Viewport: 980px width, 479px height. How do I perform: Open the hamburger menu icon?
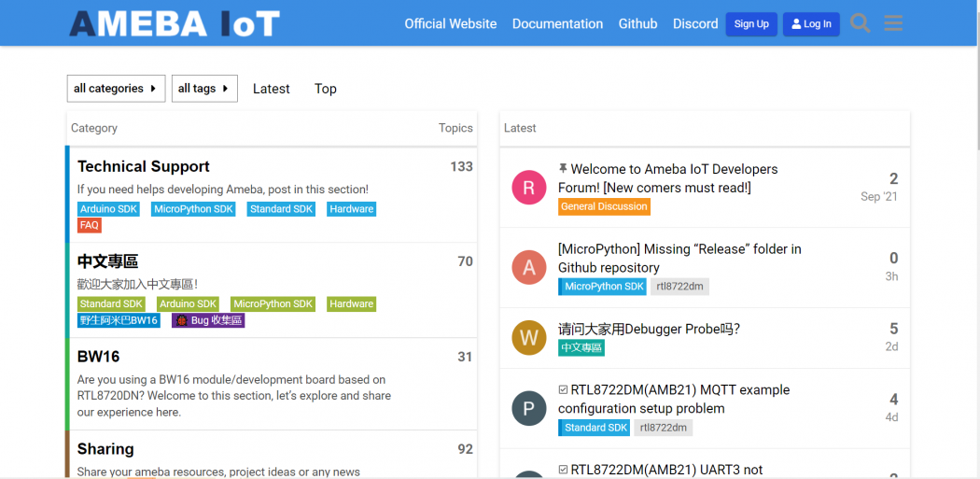(x=893, y=23)
